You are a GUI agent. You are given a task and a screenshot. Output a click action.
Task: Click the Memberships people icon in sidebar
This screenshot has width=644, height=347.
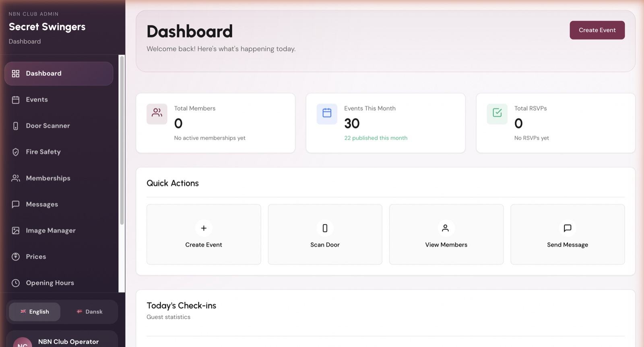coord(16,178)
